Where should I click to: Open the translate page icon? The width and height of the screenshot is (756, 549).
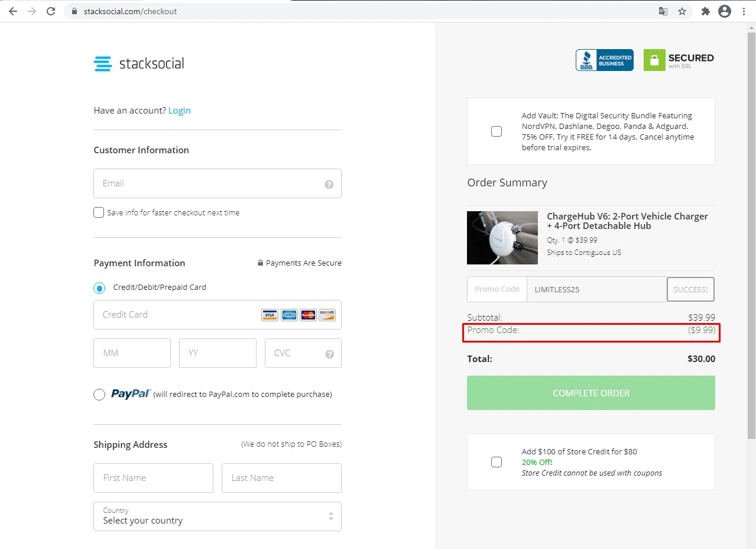(x=663, y=11)
